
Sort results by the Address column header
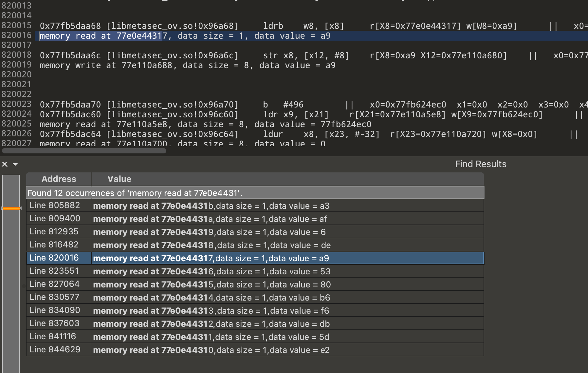pos(59,179)
